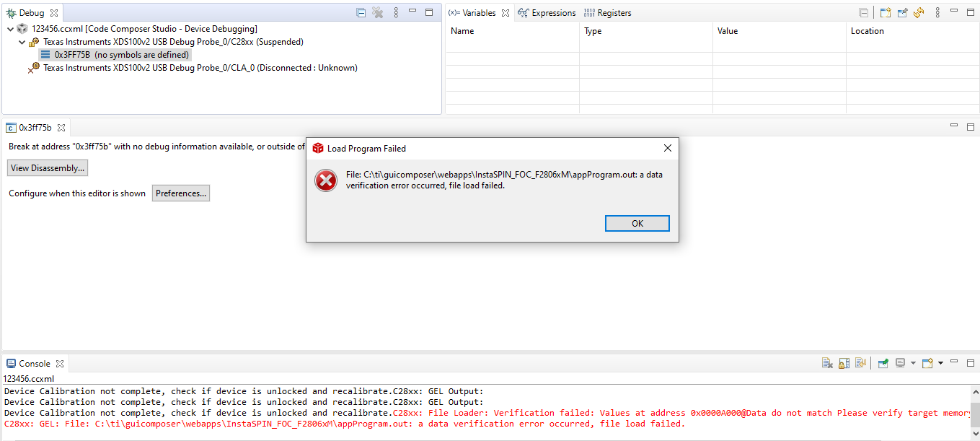Click the View Disassembly button
Screen dimensions: 980x441
tap(47, 167)
